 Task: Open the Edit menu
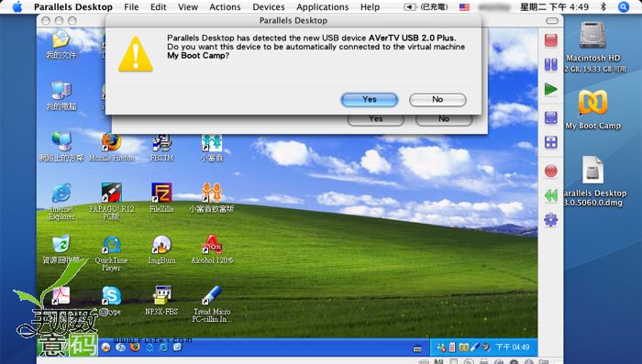click(x=158, y=7)
